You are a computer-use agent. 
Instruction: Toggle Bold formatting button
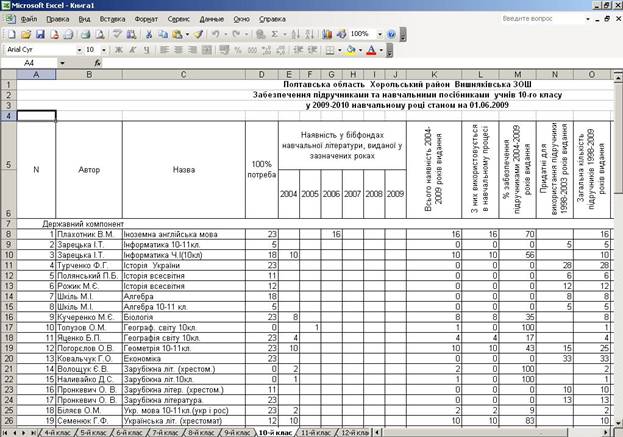point(118,50)
